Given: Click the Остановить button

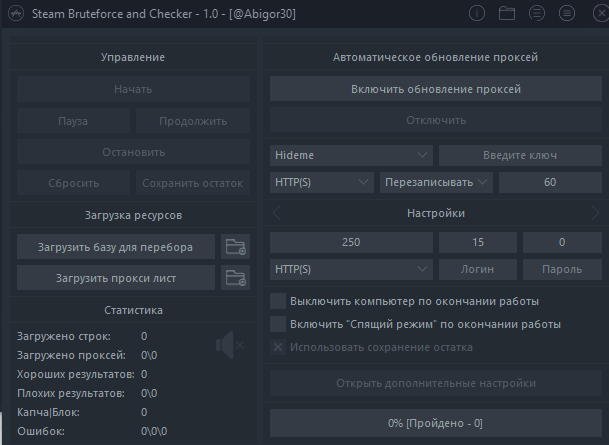Looking at the screenshot, I should pyautogui.click(x=133, y=152).
